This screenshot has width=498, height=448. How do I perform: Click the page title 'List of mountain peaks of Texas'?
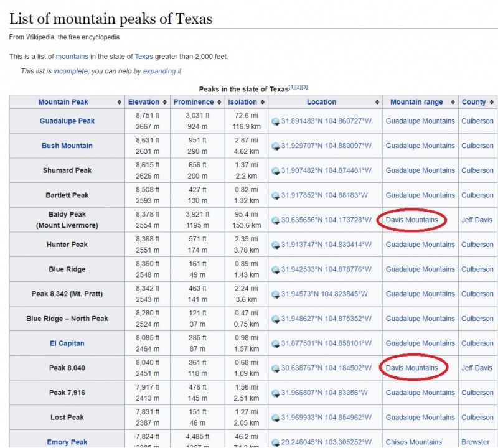tap(111, 19)
